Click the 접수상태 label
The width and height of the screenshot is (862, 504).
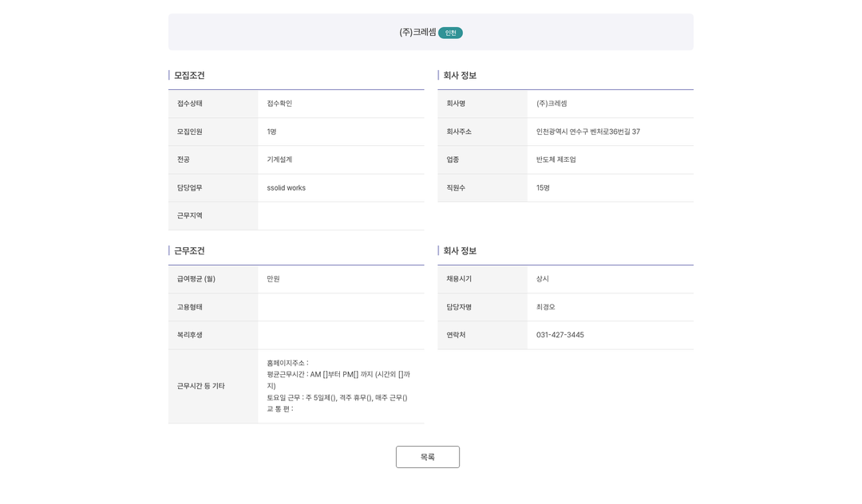click(190, 103)
